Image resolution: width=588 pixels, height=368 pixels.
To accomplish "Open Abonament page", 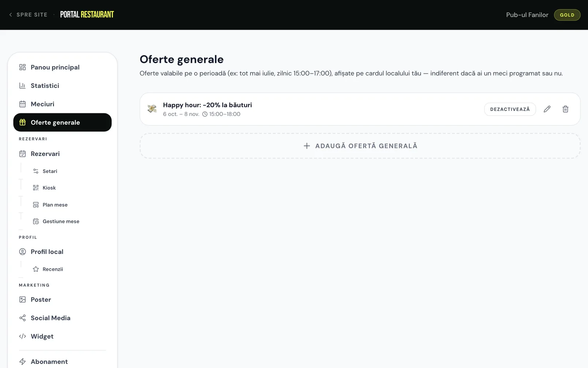I will (62, 362).
